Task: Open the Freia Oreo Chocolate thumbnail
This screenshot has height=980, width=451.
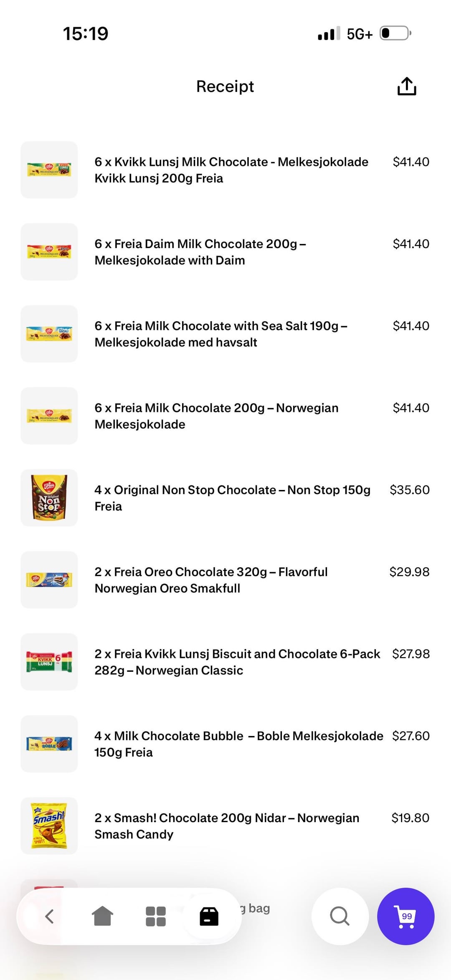Action: click(x=49, y=580)
